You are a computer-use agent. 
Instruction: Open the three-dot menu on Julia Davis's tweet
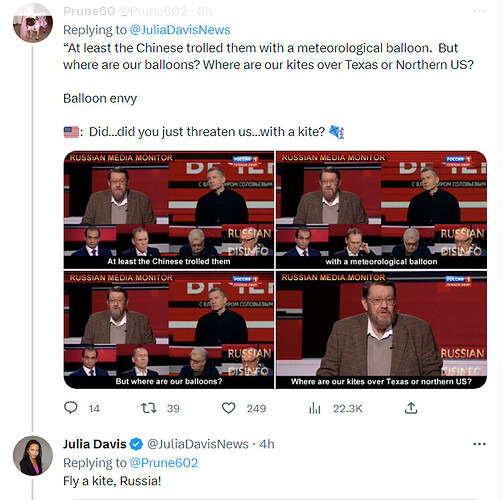479,444
